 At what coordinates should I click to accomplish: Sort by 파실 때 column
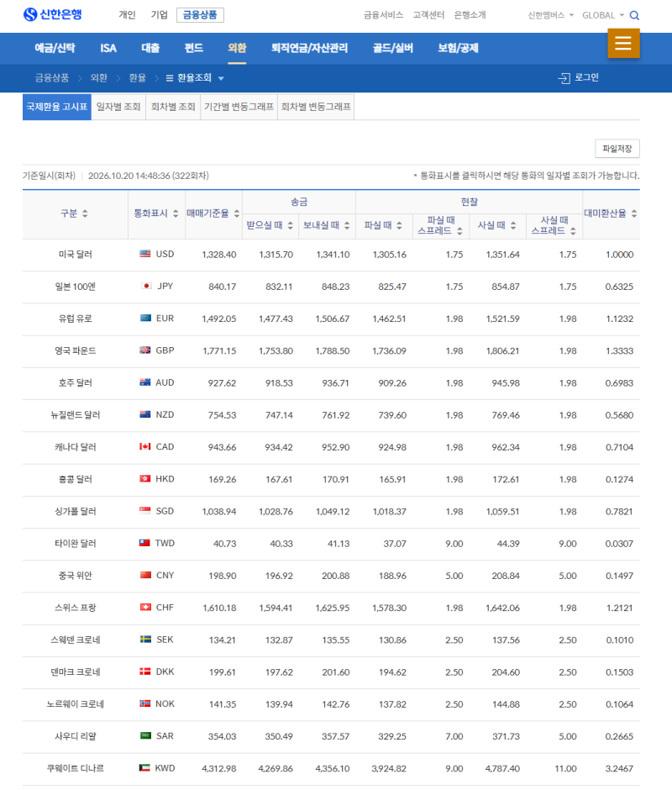click(399, 226)
